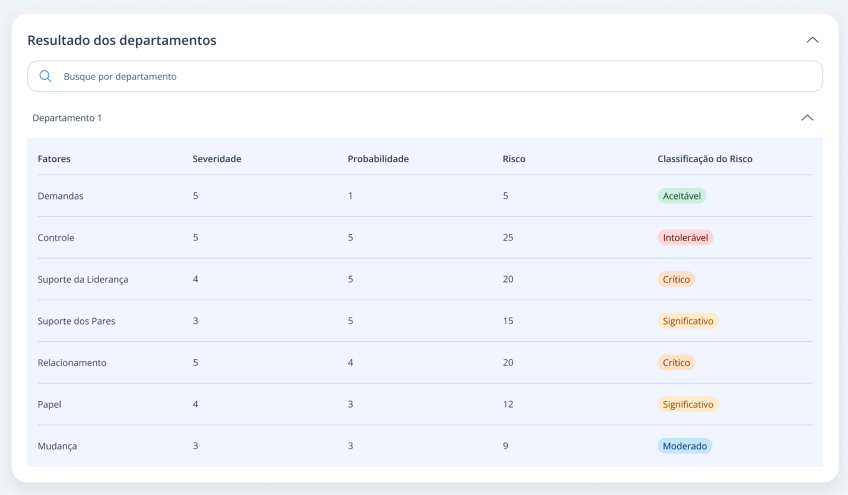Click the Fatores column header
The image size is (848, 495).
(x=54, y=159)
